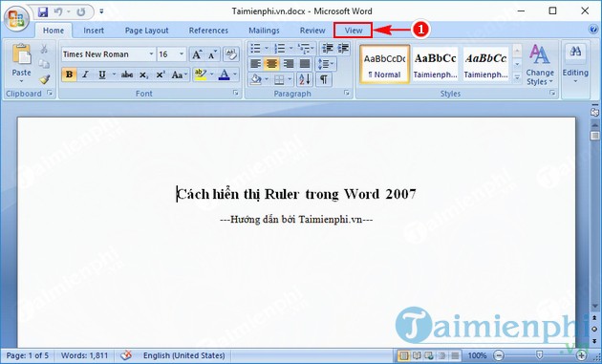Apply the blue font color
Screen dimensions: 602x364
coord(224,75)
